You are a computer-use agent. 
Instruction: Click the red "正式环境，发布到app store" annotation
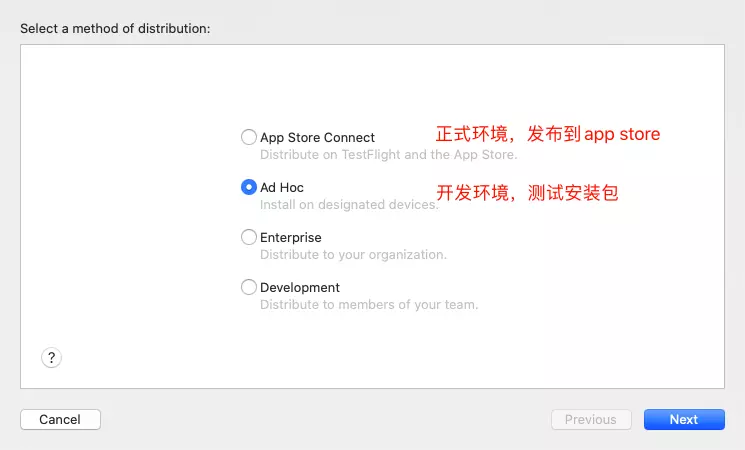[548, 134]
